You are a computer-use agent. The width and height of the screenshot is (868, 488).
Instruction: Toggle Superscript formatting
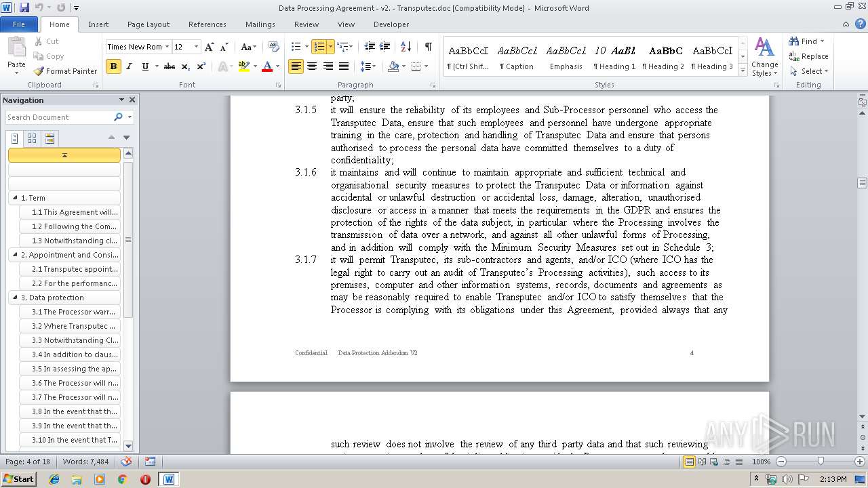tap(201, 66)
